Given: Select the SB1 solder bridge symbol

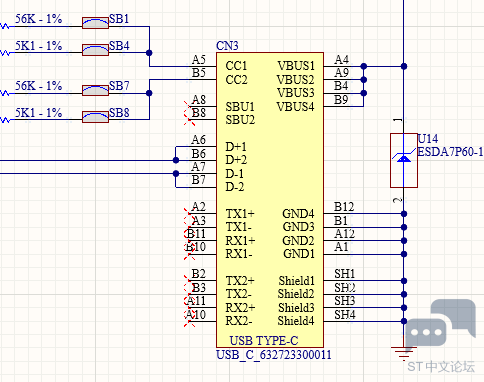Looking at the screenshot, I should click(95, 23).
